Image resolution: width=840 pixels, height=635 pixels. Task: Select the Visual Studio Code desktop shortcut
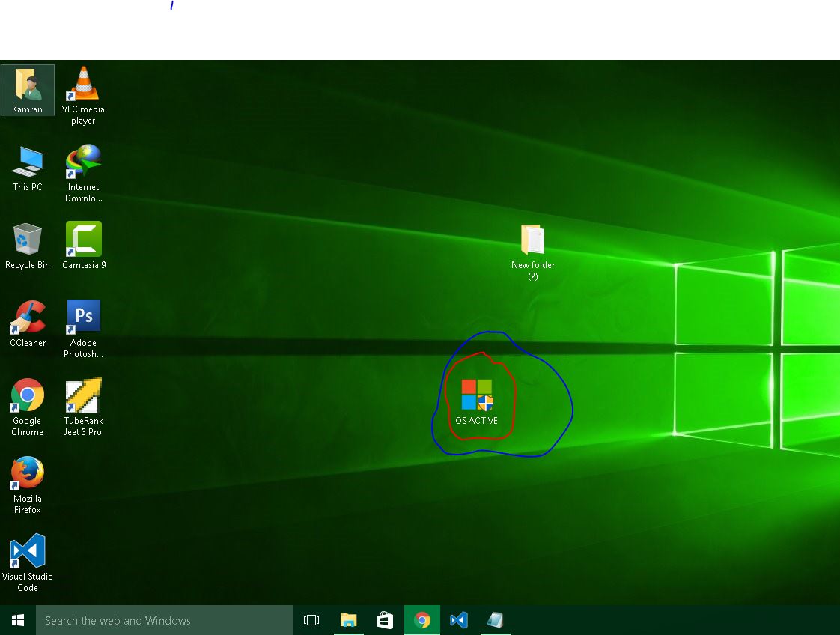pos(27,562)
